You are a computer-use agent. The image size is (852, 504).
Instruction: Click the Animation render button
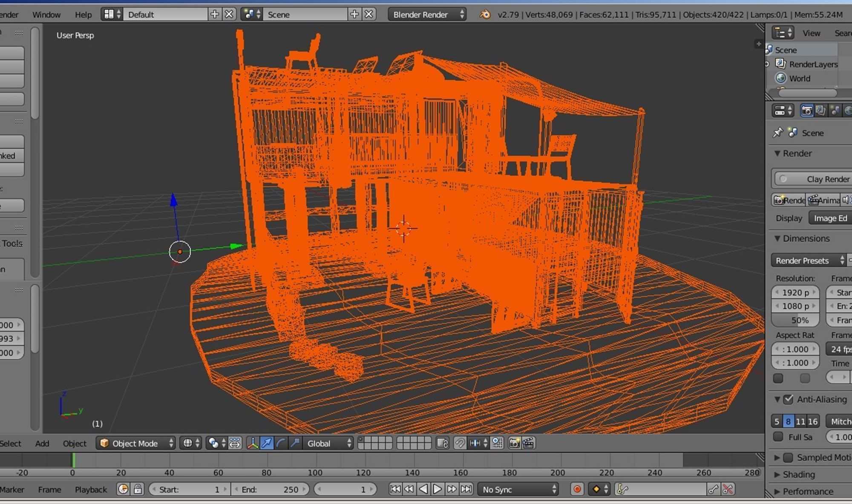[x=823, y=200]
